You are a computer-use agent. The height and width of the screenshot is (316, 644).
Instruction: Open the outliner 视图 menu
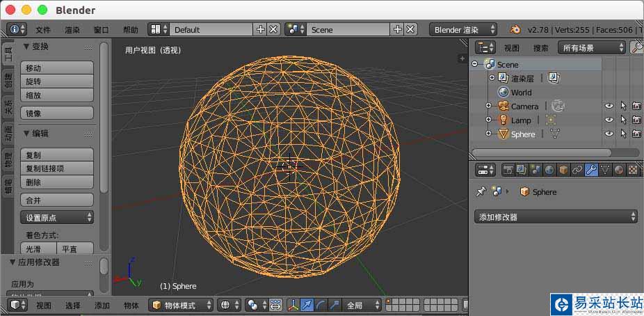[x=512, y=48]
